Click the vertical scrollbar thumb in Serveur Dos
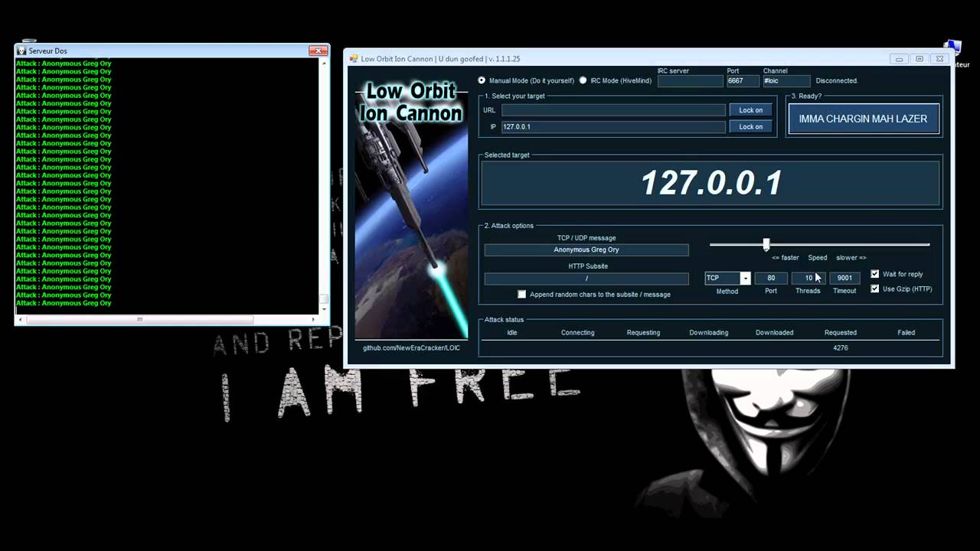Viewport: 980px width, 551px height. point(323,299)
